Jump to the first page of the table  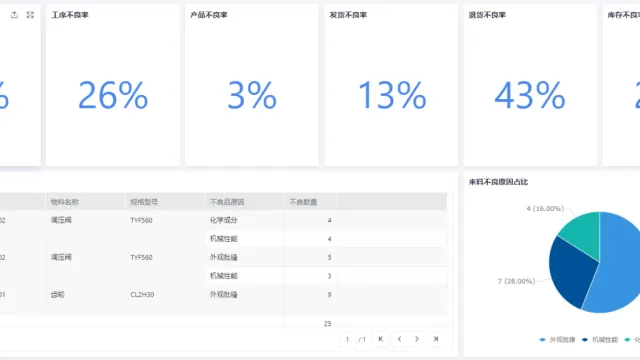point(380,339)
